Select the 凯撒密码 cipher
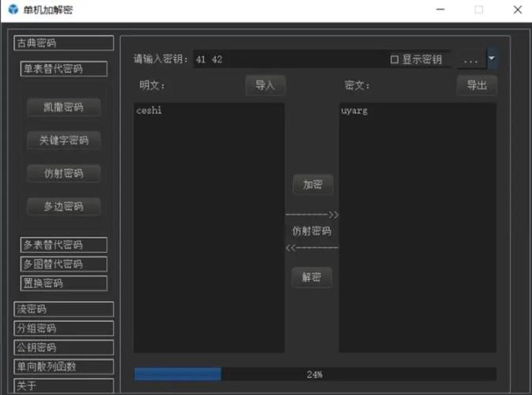This screenshot has height=395, width=532. pyautogui.click(x=64, y=107)
